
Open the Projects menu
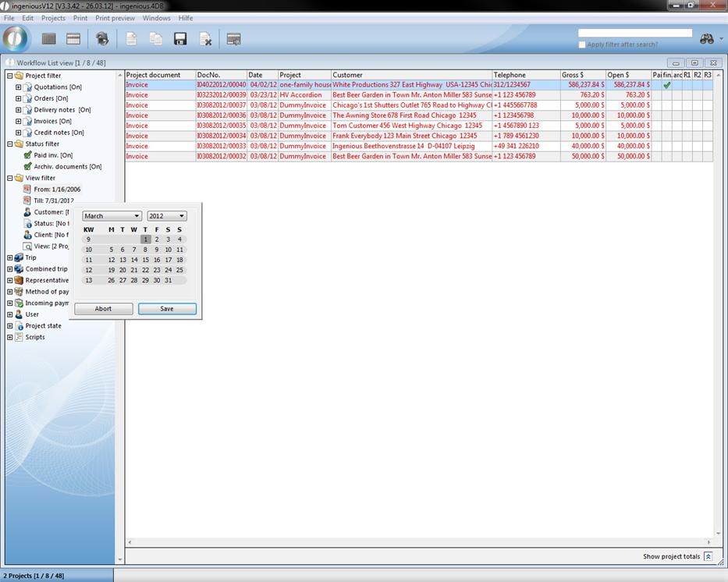53,18
